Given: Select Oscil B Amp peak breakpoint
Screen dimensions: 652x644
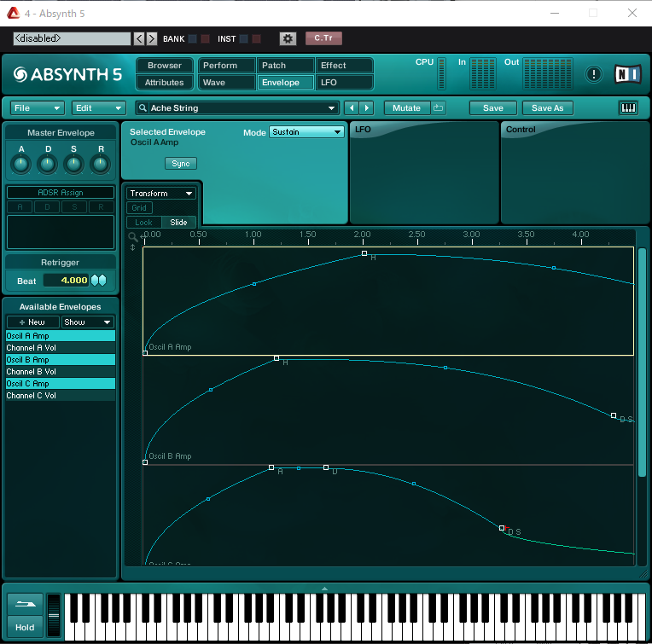Looking at the screenshot, I should (x=277, y=357).
